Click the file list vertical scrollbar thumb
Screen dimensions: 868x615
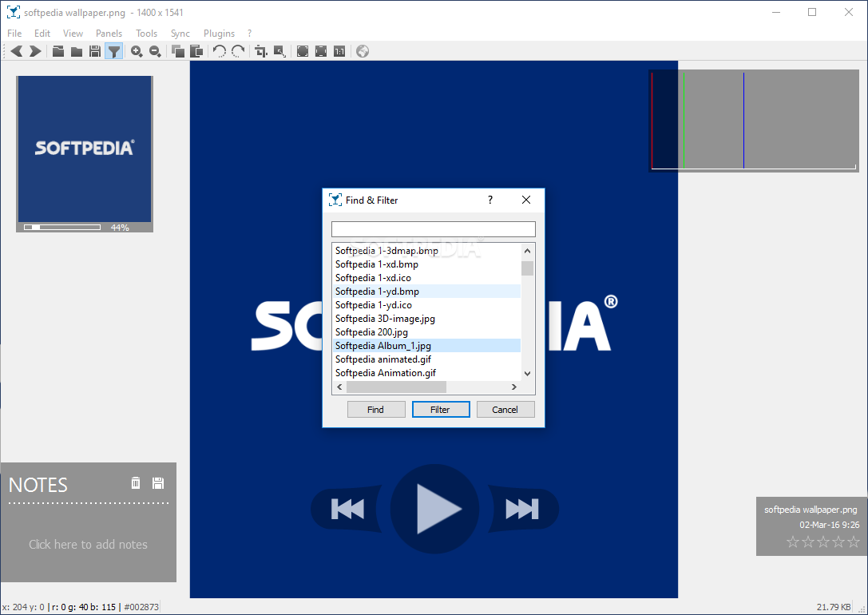[528, 268]
